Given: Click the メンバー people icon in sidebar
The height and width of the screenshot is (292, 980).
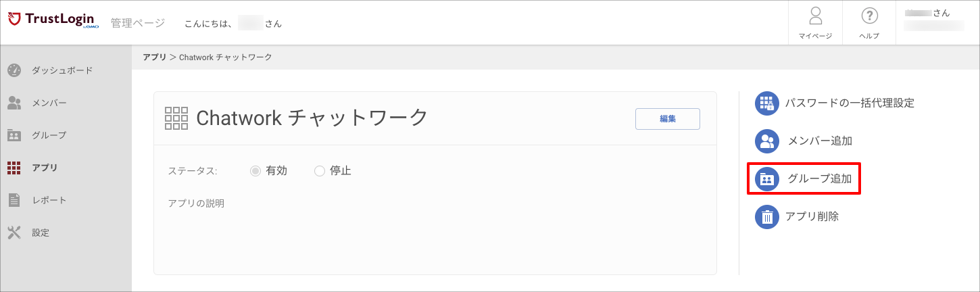Looking at the screenshot, I should (x=14, y=103).
